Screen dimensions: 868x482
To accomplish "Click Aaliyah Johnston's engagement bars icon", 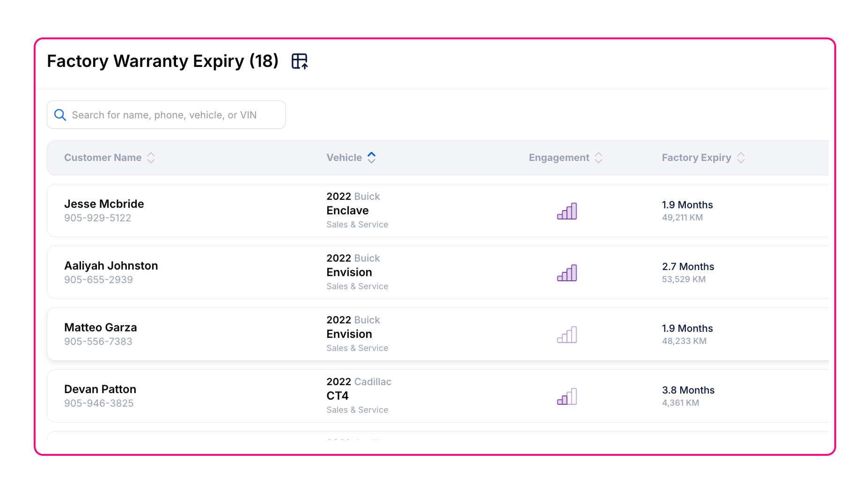I will pyautogui.click(x=566, y=273).
